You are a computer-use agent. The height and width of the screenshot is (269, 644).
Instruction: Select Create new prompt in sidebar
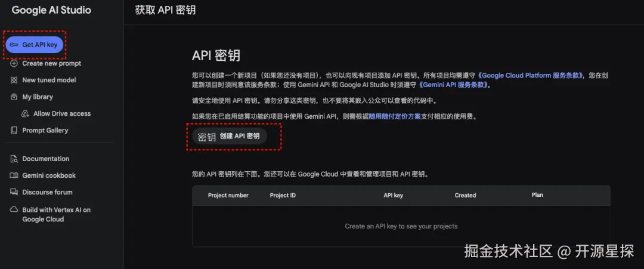pos(52,64)
